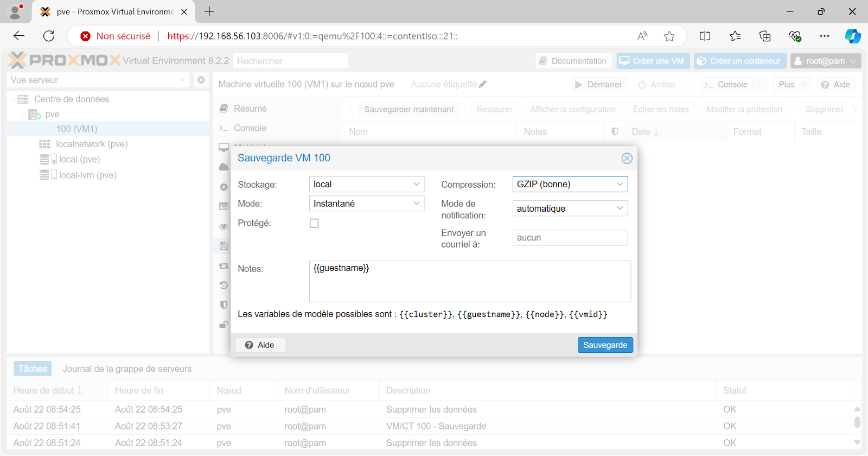Open the Copilot icon
Image resolution: width=868 pixels, height=456 pixels.
[x=853, y=36]
